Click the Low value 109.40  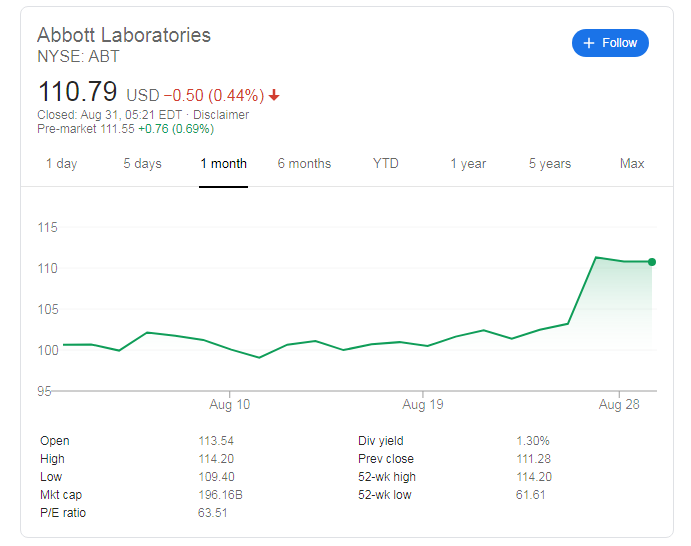(216, 477)
